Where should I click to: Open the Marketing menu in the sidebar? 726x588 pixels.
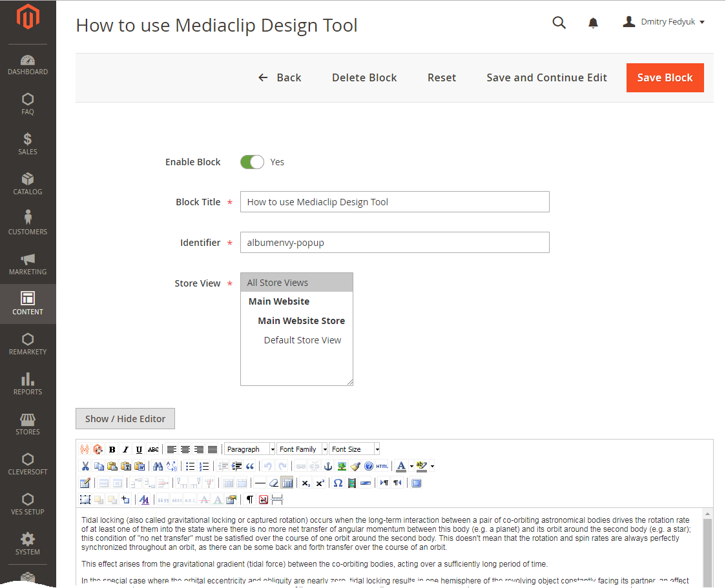[28, 264]
